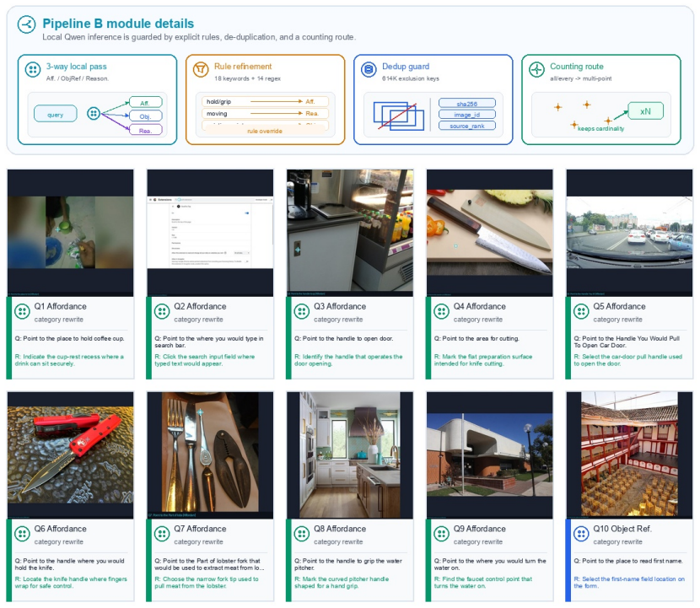The image size is (700, 608).
Task: Click the 3-way local pass module icon
Action: coord(33,69)
